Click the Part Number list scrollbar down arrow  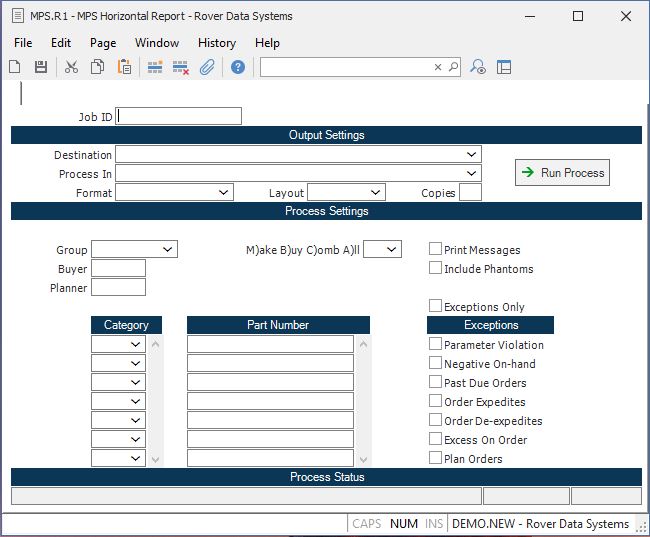[x=363, y=459]
